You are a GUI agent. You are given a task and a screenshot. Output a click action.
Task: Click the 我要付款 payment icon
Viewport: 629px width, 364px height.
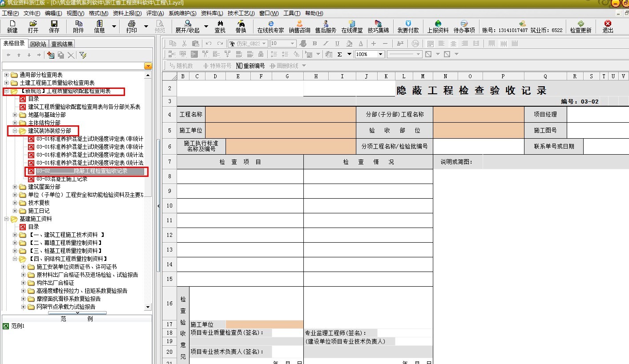coord(408,26)
